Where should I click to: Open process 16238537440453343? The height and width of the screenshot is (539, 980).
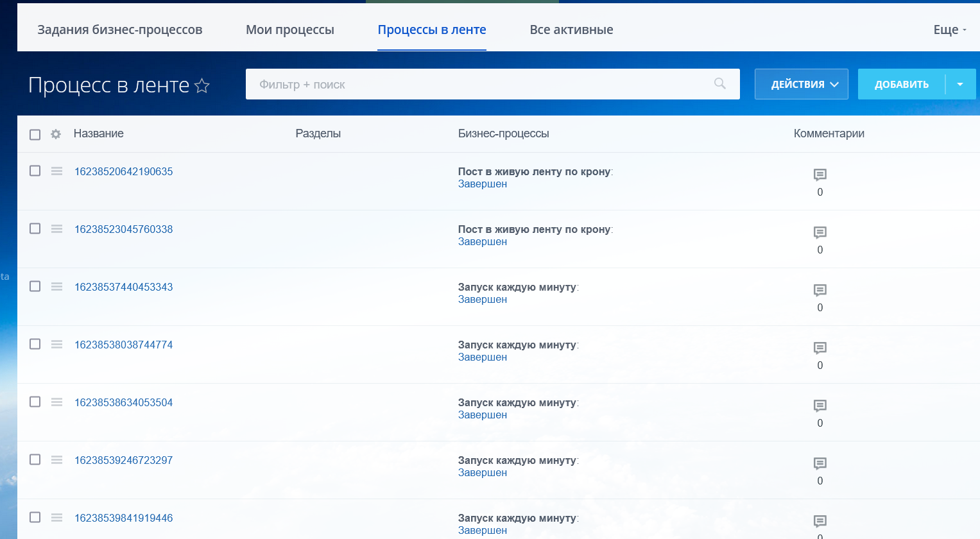124,287
